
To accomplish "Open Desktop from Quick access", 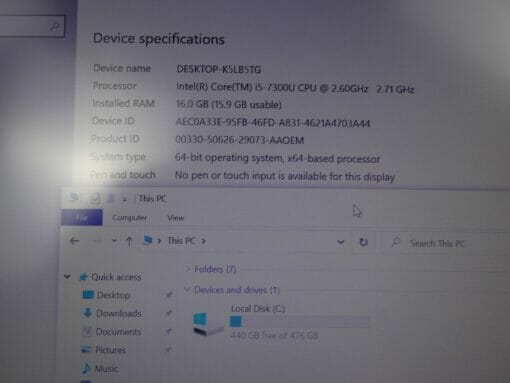I will click(x=113, y=295).
